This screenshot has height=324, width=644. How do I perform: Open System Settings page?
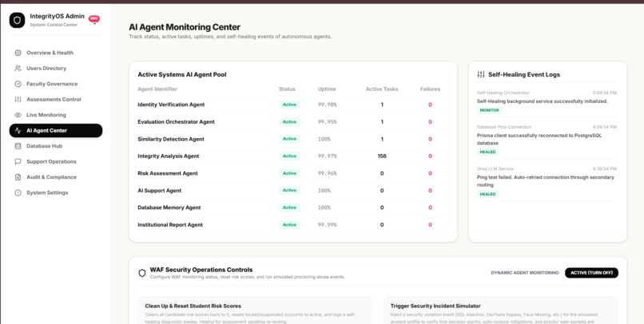tap(56, 193)
